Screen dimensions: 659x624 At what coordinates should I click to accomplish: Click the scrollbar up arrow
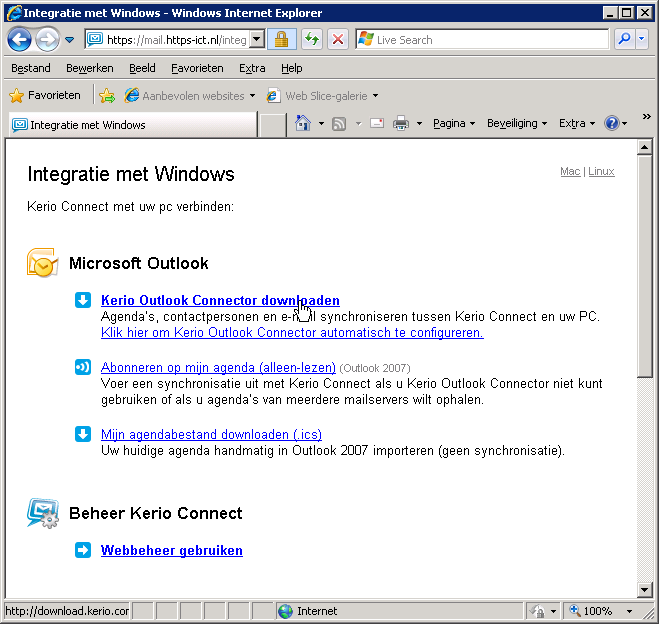pyautogui.click(x=644, y=147)
